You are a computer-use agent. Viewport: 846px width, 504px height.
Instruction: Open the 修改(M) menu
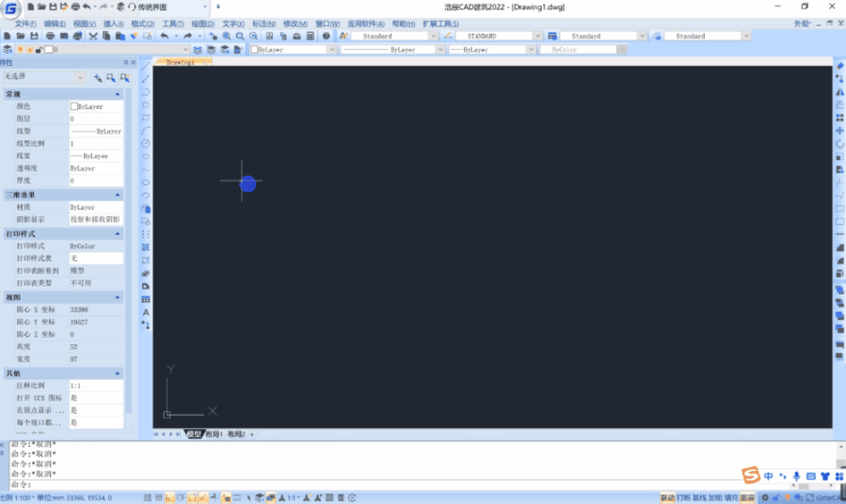(295, 24)
